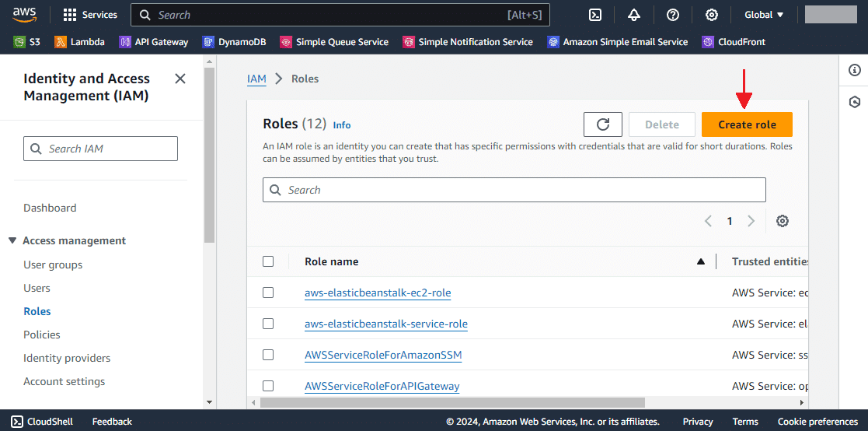Open User groups in sidebar

(x=53, y=265)
